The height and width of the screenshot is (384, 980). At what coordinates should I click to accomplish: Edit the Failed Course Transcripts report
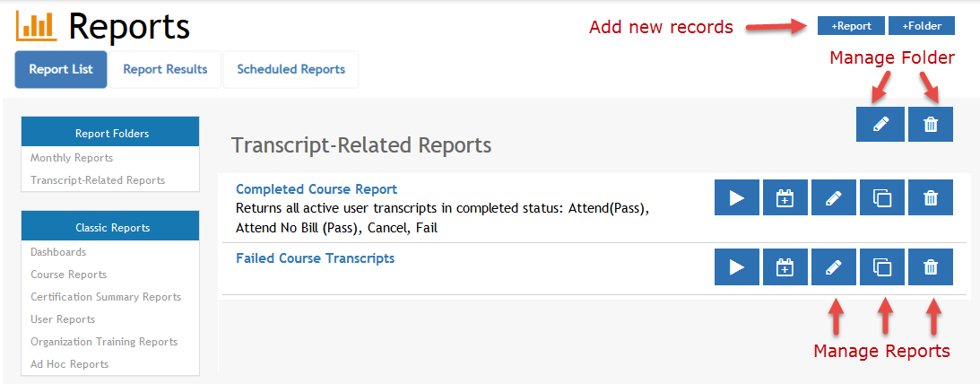point(834,266)
